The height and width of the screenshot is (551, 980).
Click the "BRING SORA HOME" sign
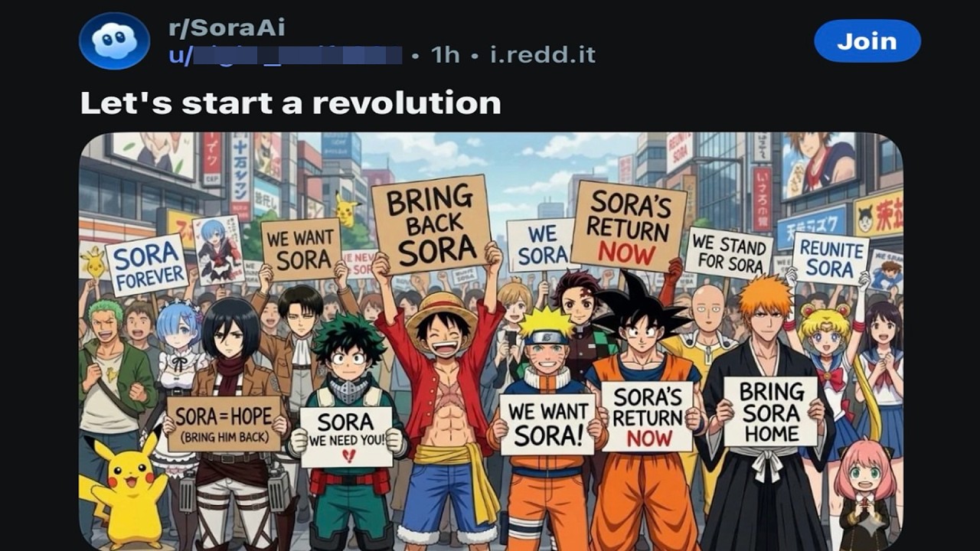pos(770,411)
